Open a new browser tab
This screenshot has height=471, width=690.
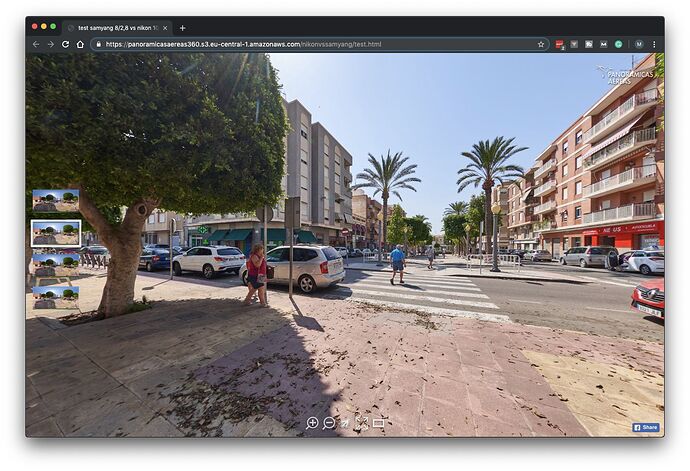click(x=183, y=28)
